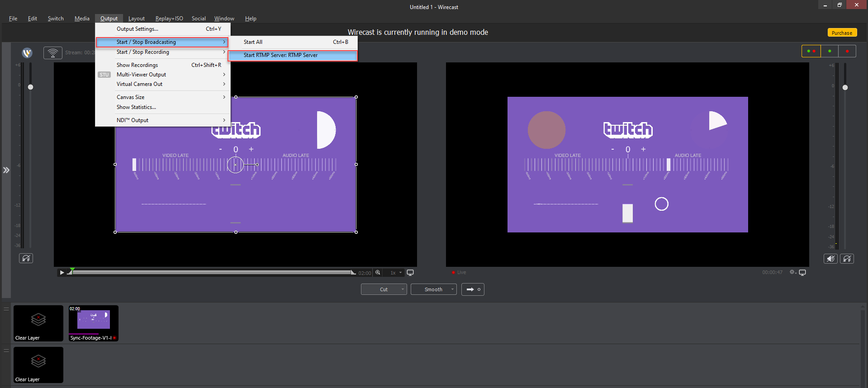Screen dimensions: 868x388
Task: Expand Start / Stop Broadcasting submenu
Action: (162, 42)
